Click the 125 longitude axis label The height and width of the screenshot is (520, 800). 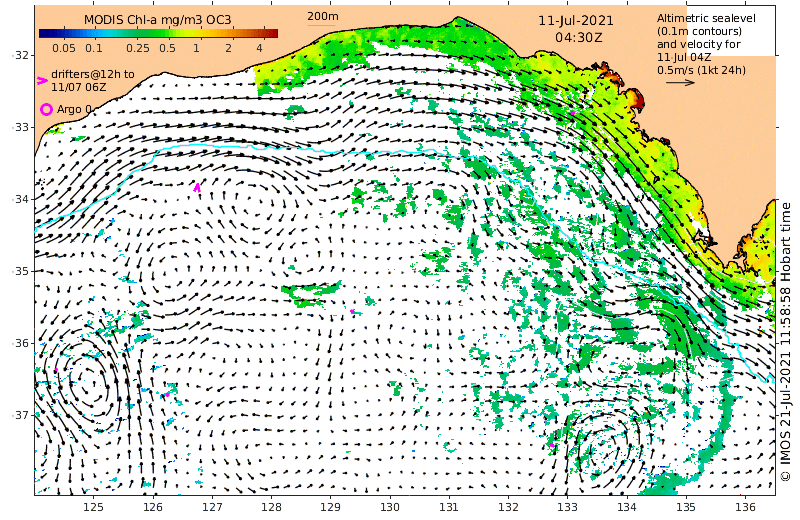coord(93,507)
